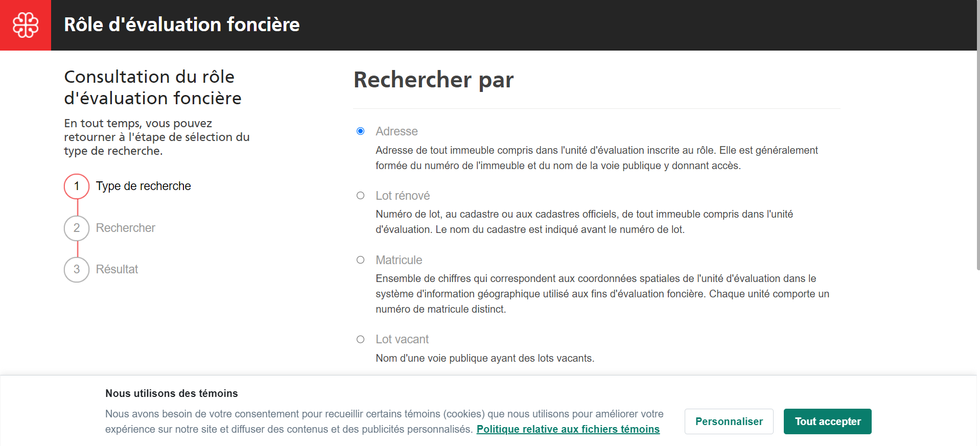Go to step 1 circle in the stepper
The height and width of the screenshot is (446, 980).
pos(77,186)
